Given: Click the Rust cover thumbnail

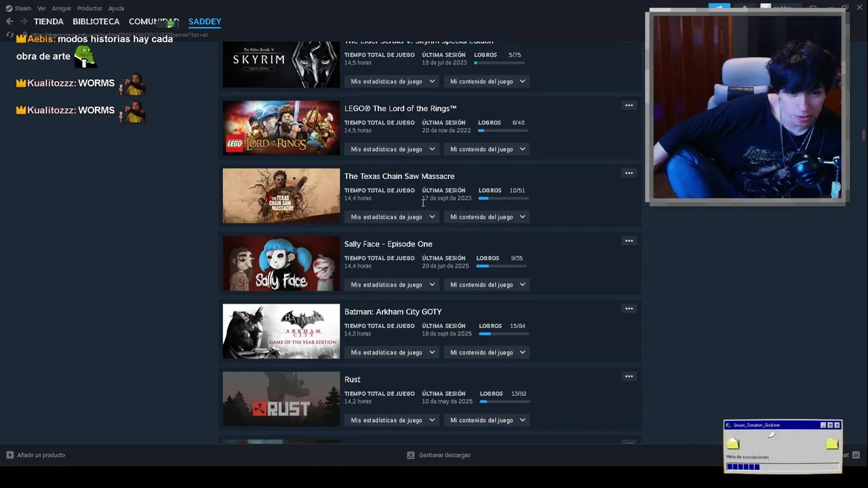Looking at the screenshot, I should tap(281, 399).
